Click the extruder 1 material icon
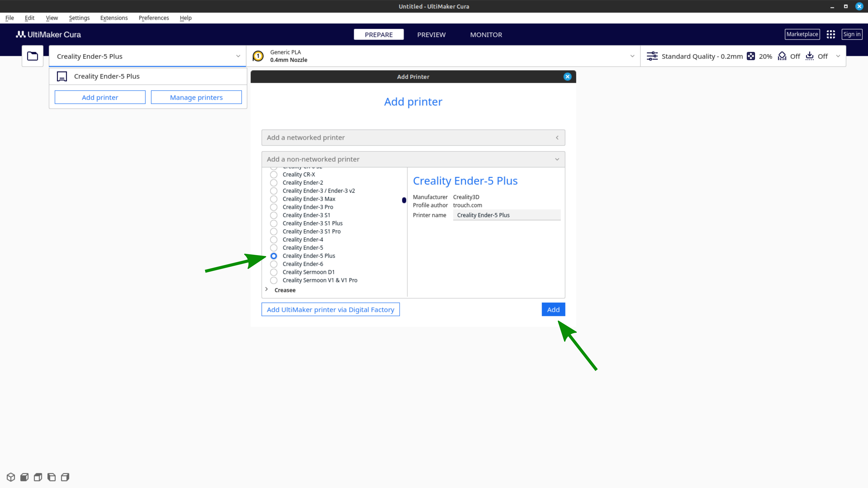Viewport: 868px width, 488px height. tap(258, 56)
